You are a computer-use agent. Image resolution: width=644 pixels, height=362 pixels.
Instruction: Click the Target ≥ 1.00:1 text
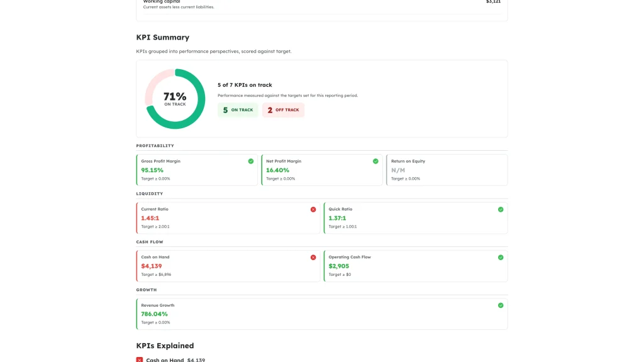342,226
